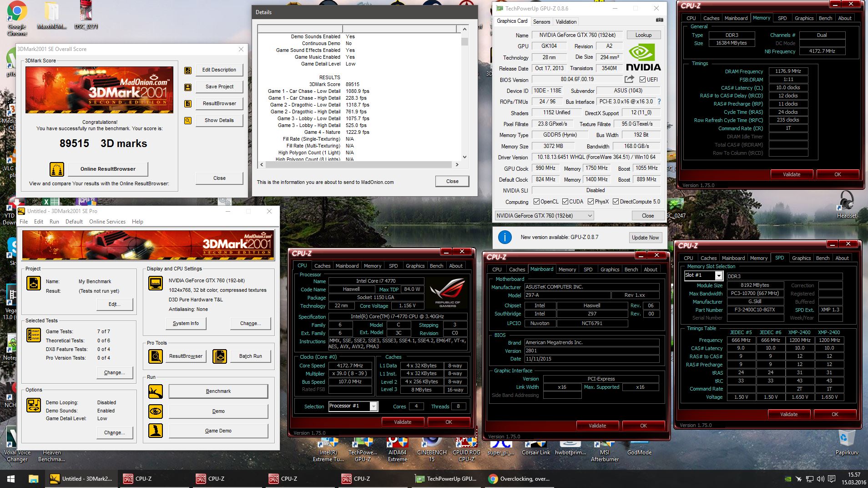Click the System Info button
This screenshot has height=488, width=868.
click(186, 323)
